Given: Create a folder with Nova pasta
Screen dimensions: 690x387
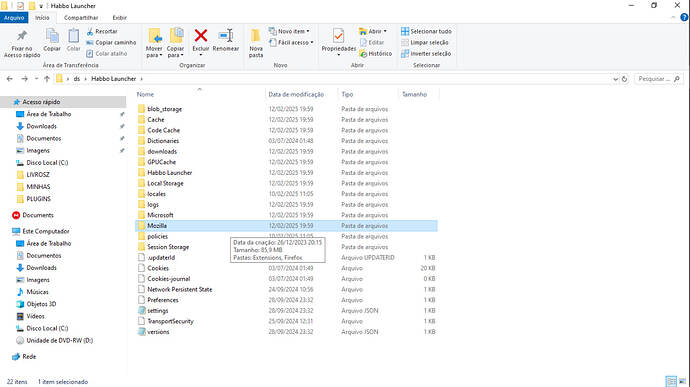Looking at the screenshot, I should (256, 43).
